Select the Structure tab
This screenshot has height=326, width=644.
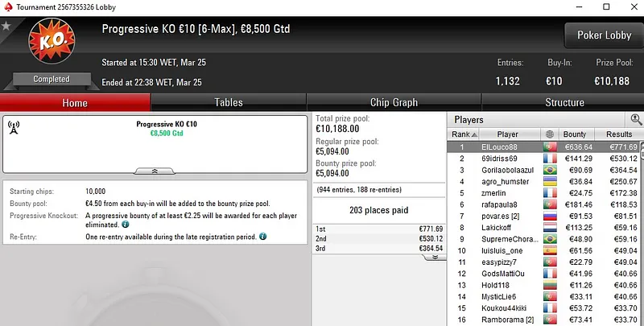(x=564, y=102)
